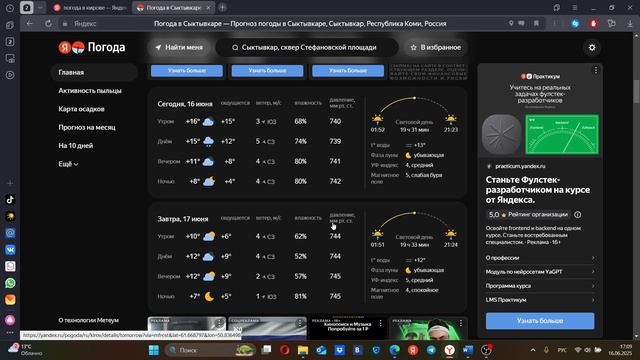Viewport: 640px width, 360px height.
Task: Click the page title in the address bar
Action: (x=300, y=24)
